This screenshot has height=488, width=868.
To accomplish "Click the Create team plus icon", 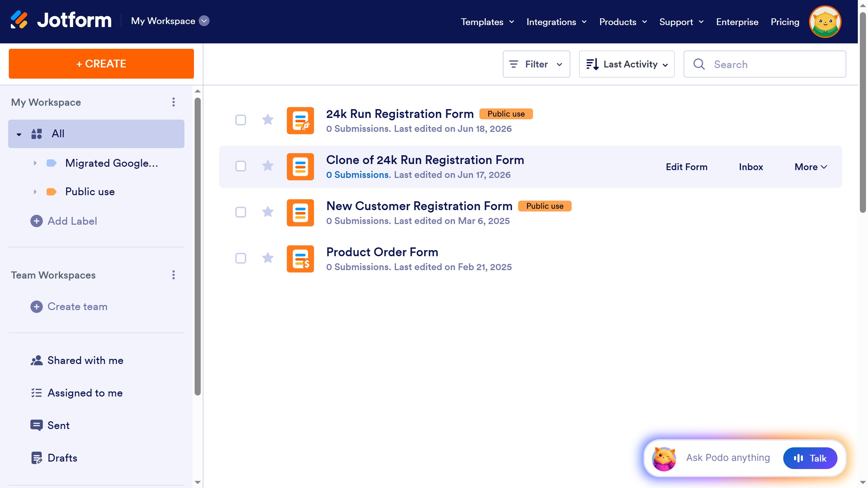I will pos(37,307).
